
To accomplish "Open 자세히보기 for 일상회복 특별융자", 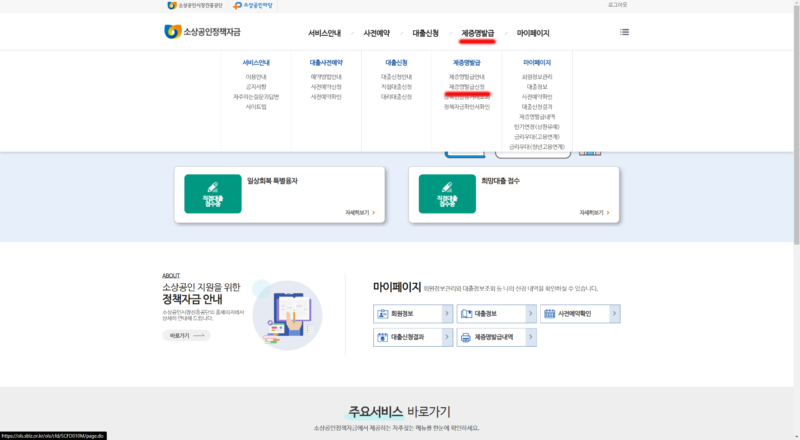I will pos(360,212).
